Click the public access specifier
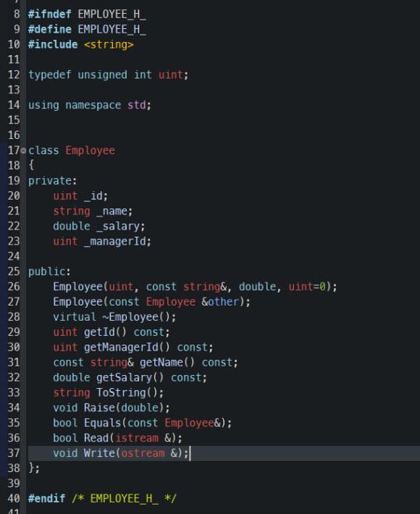This screenshot has height=514, width=420. coord(47,271)
